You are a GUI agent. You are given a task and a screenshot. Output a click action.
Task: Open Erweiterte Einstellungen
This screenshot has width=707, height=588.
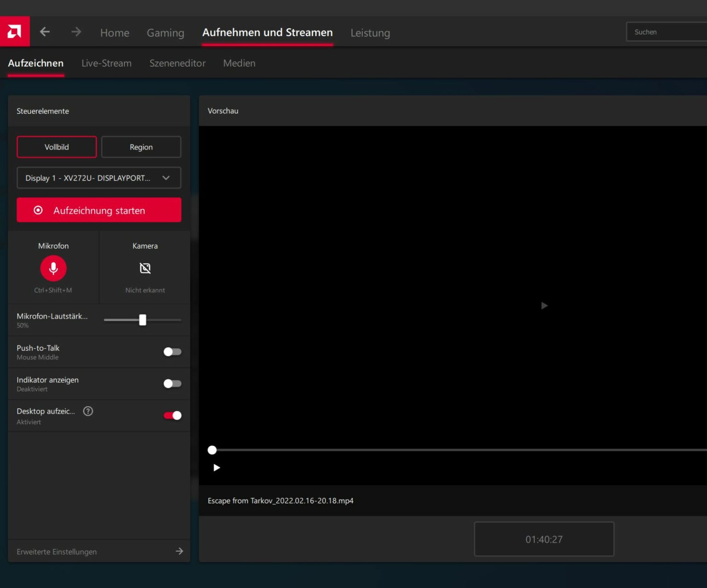click(56, 551)
